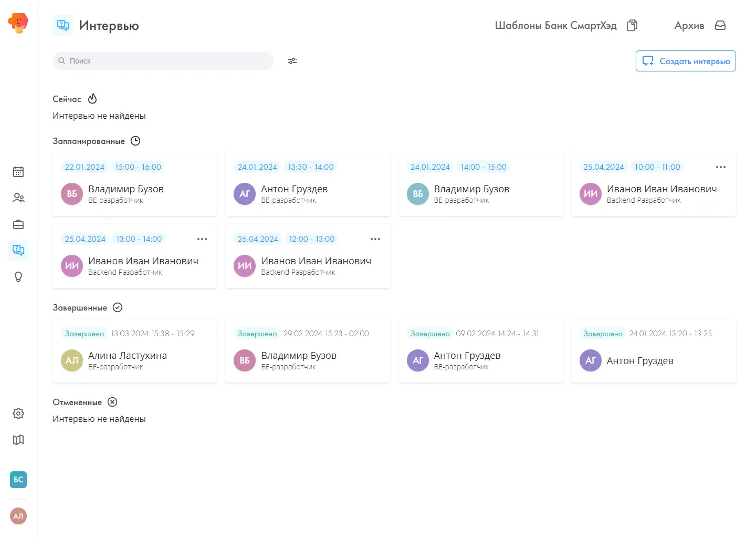Click ВБ avatar on 22.01.2024 card
This screenshot has height=538, width=756.
coord(72,194)
